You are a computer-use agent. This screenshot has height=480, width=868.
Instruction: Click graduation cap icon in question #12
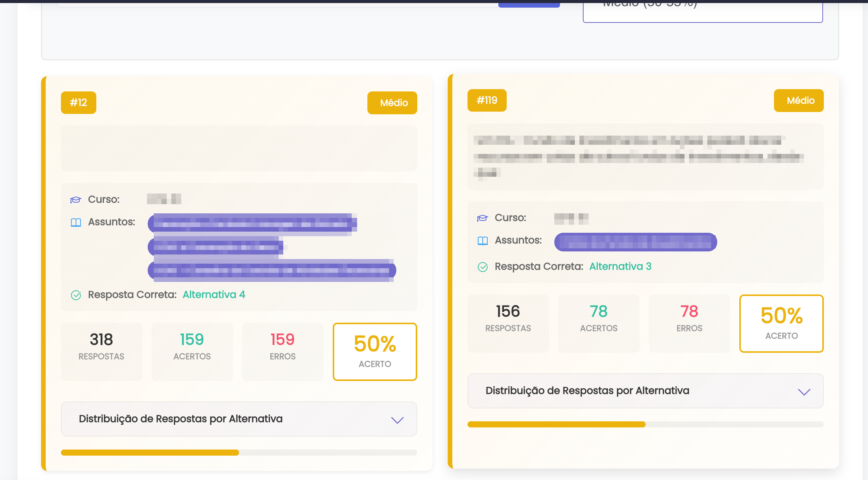[x=76, y=200]
